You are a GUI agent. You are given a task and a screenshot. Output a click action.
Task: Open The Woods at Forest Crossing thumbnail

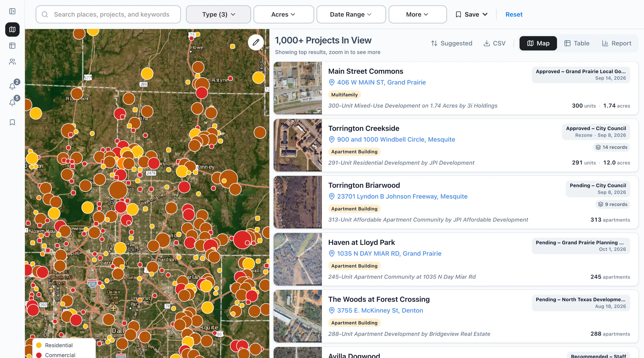coord(298,316)
